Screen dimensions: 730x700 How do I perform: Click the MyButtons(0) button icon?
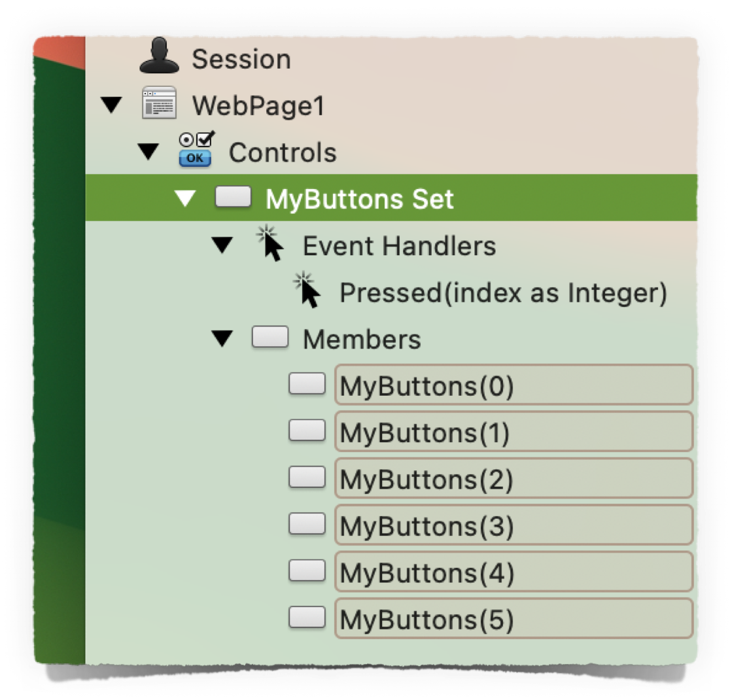[307, 385]
